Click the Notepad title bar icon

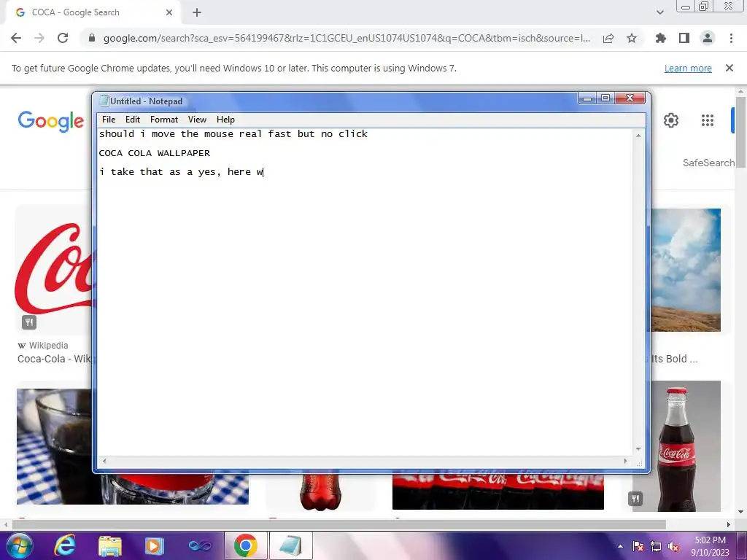point(104,101)
